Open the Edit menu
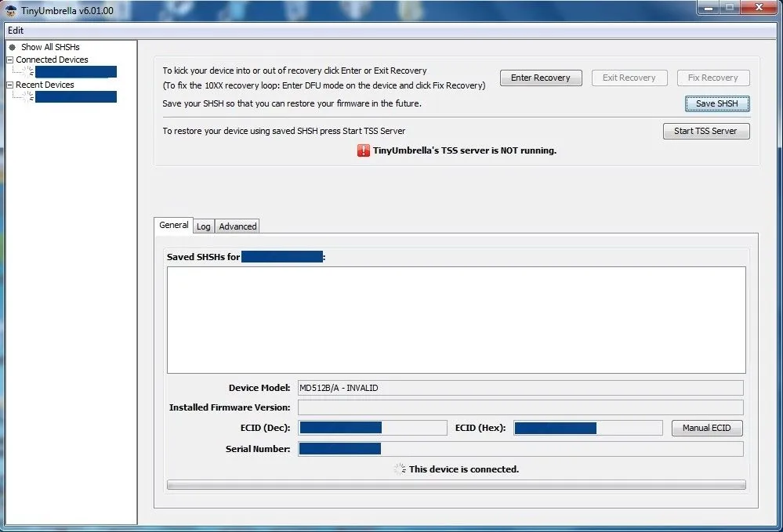 (x=16, y=31)
